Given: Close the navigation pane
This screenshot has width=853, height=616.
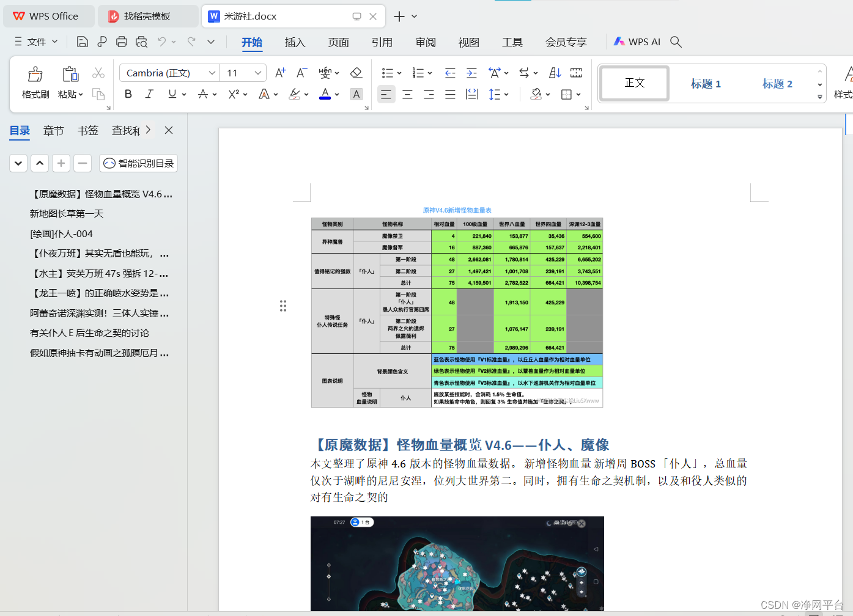Looking at the screenshot, I should click(169, 130).
